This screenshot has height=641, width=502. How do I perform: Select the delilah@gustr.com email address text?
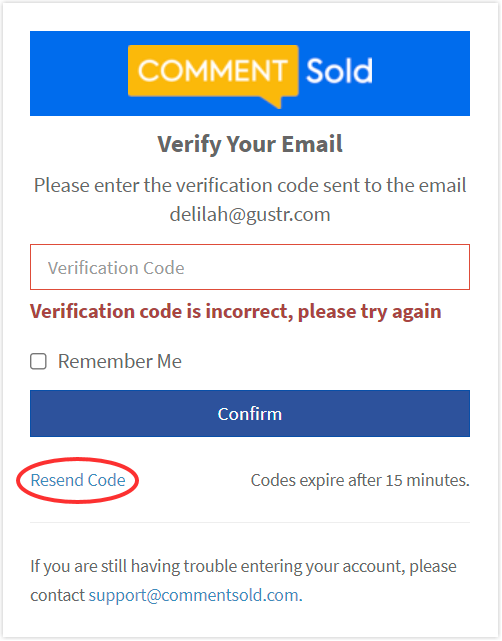pyautogui.click(x=250, y=214)
